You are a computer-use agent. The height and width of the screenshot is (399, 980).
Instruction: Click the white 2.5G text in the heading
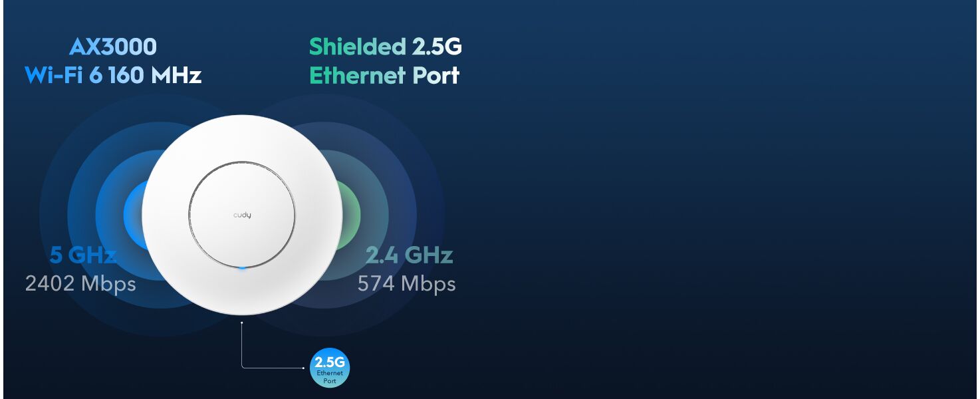[x=436, y=47]
